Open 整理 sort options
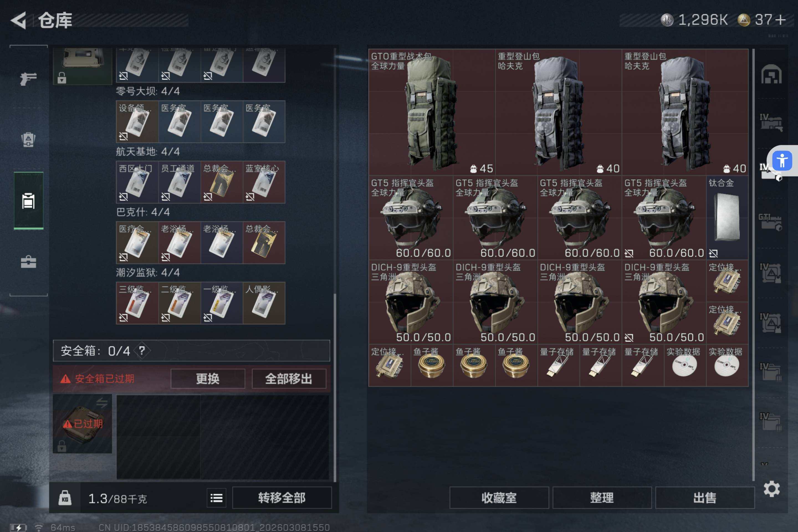Image resolution: width=798 pixels, height=532 pixels. point(602,498)
